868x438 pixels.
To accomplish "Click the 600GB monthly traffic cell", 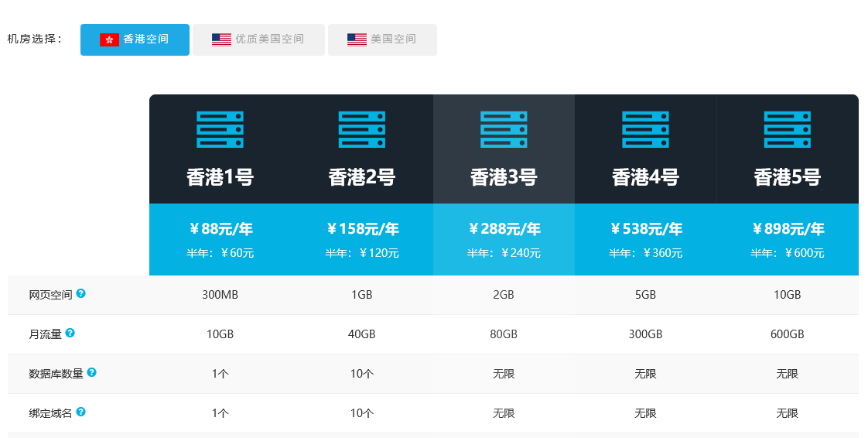I will (788, 334).
